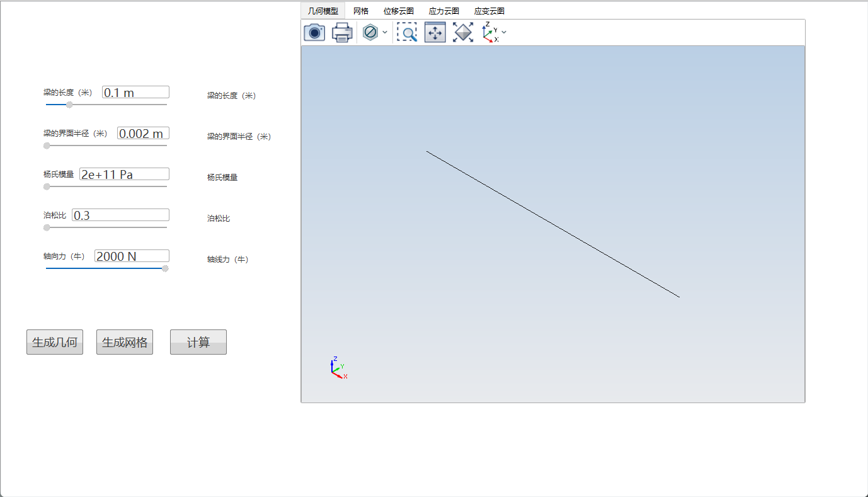Viewport: 868px width, 497px height.
Task: Switch to the 网格 tab
Action: pyautogui.click(x=361, y=11)
